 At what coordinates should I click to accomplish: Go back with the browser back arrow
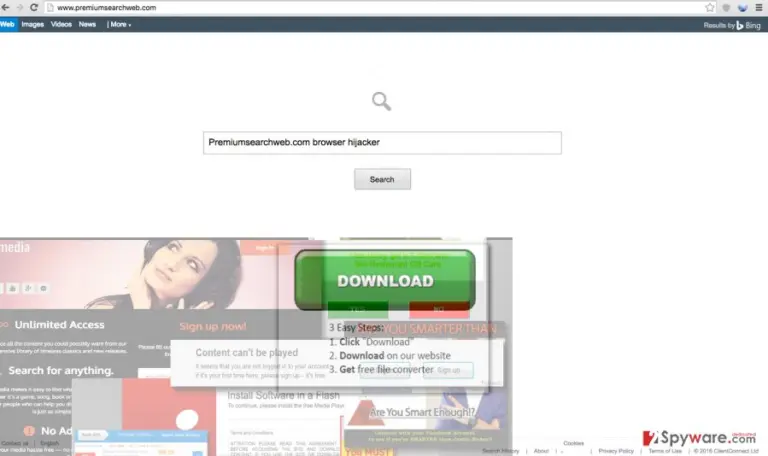5,7
